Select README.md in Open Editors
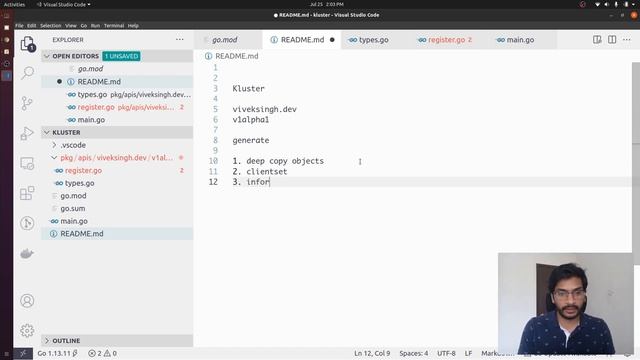640x360 pixels. click(x=117, y=82)
